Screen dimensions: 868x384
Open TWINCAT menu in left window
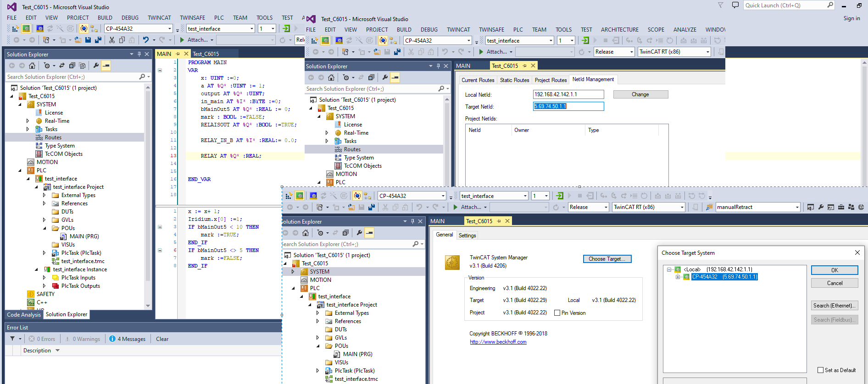[x=159, y=18]
